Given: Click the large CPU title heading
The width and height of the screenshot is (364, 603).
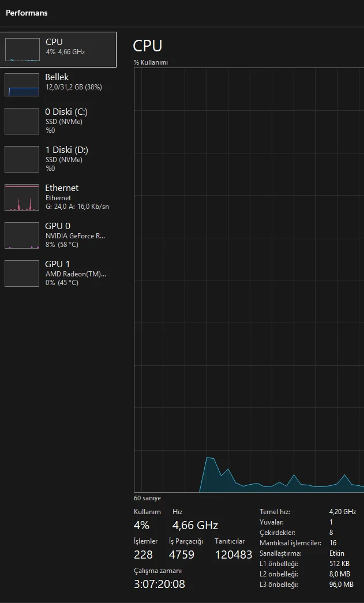Looking at the screenshot, I should 148,46.
